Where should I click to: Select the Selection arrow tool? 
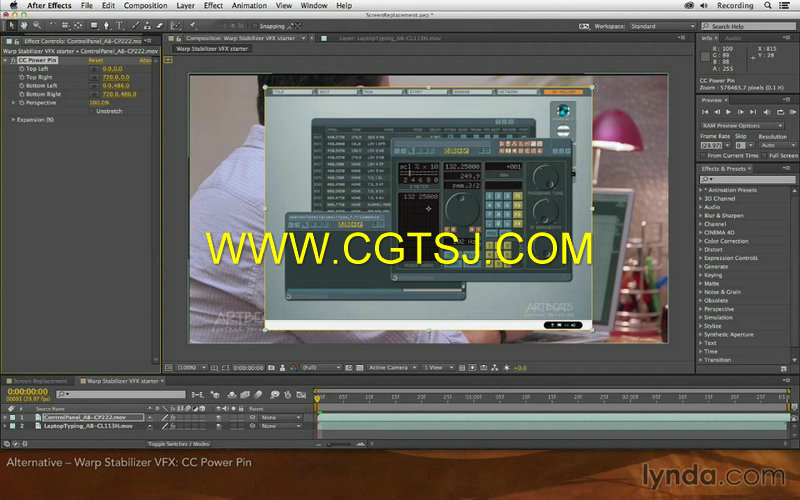point(12,25)
